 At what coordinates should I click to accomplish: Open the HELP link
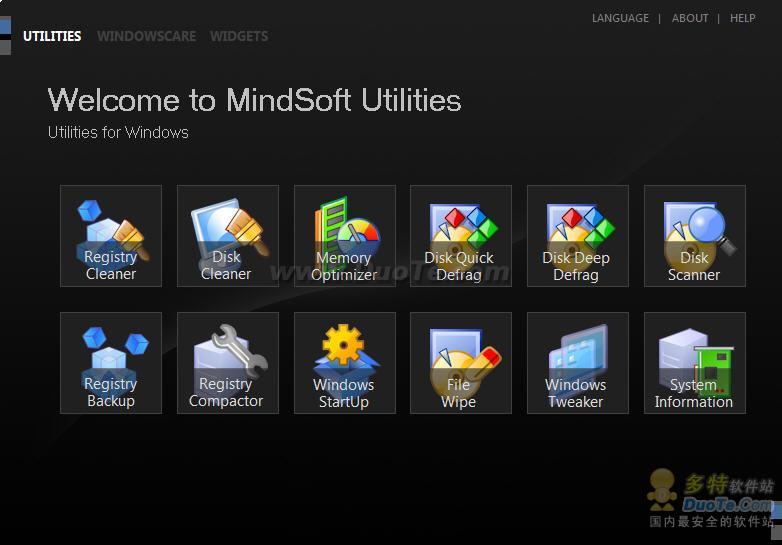tap(743, 18)
